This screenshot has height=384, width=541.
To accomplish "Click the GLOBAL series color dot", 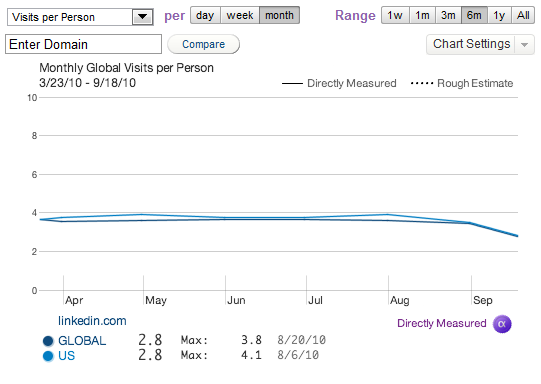I will [x=48, y=341].
